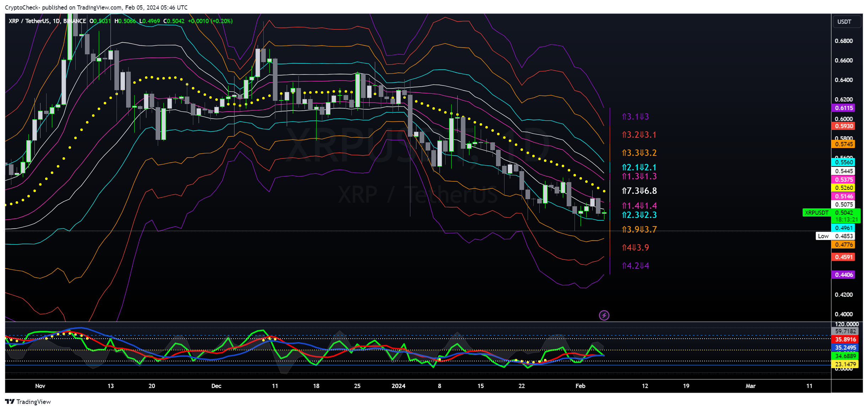Click the ⇑7.3⇓6.8 white band label

(x=639, y=191)
